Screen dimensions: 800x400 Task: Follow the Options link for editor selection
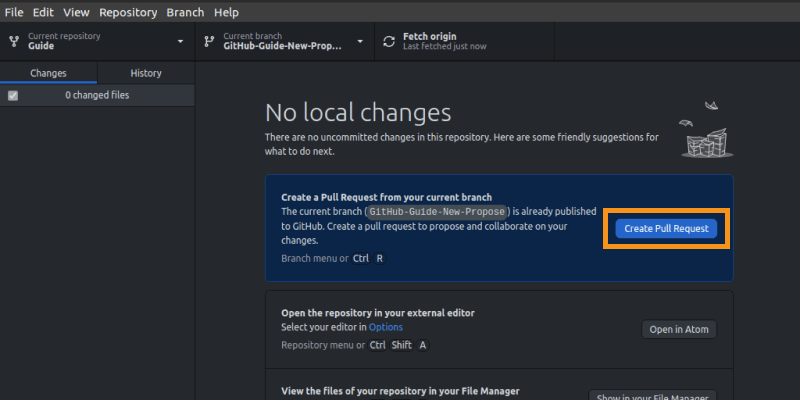pyautogui.click(x=386, y=327)
